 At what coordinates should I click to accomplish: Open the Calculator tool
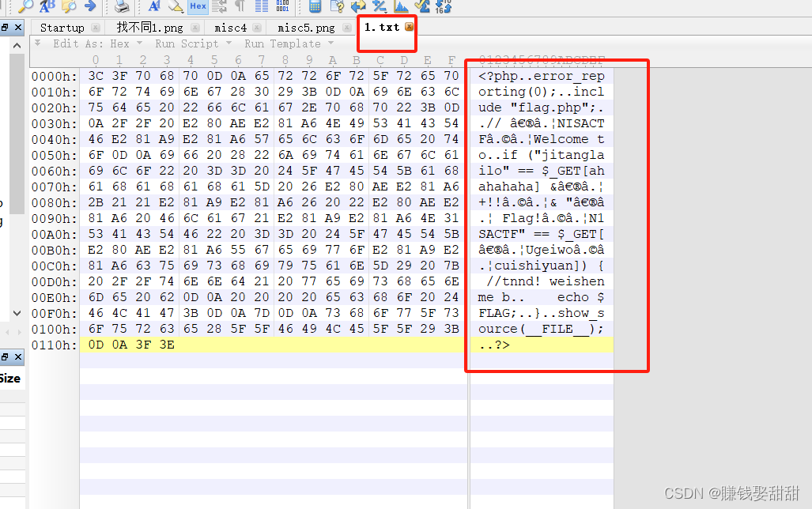click(315, 6)
